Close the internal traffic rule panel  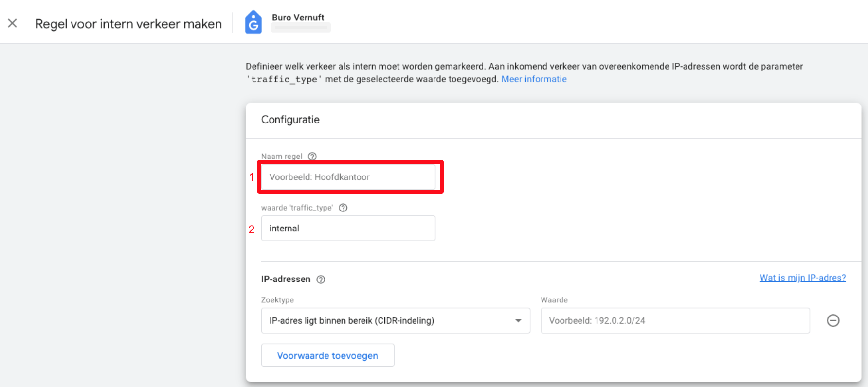pyautogui.click(x=13, y=23)
